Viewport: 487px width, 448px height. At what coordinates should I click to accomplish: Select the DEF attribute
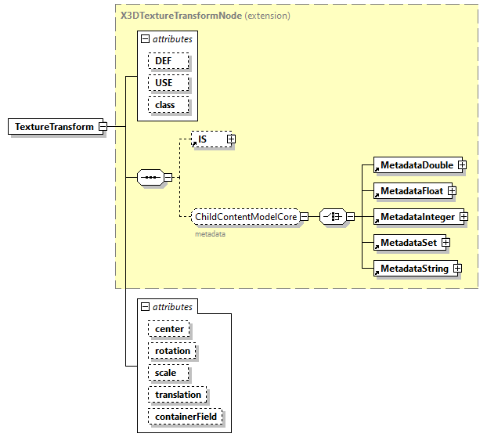click(164, 60)
